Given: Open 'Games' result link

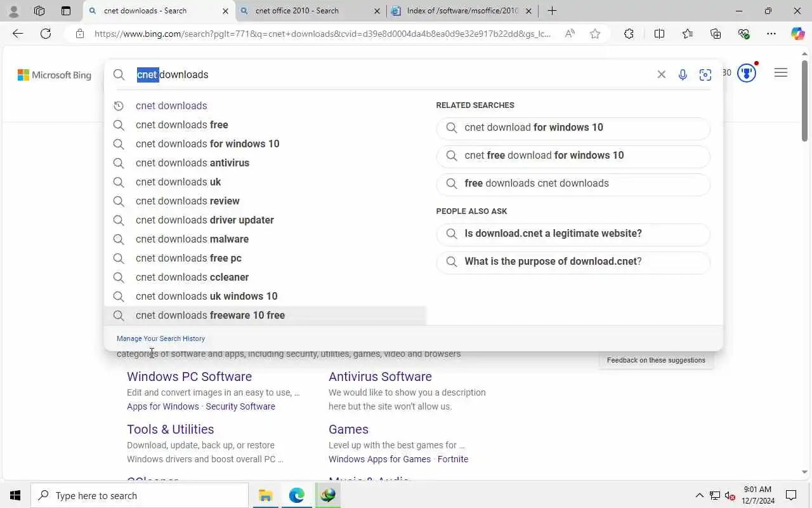Looking at the screenshot, I should point(348,429).
